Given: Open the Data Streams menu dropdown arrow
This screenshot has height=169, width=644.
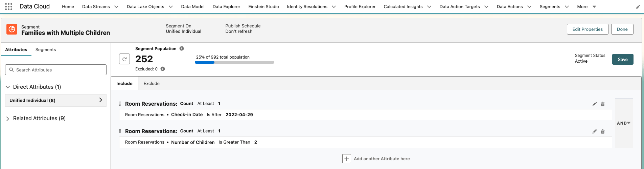Looking at the screenshot, I should (x=116, y=7).
